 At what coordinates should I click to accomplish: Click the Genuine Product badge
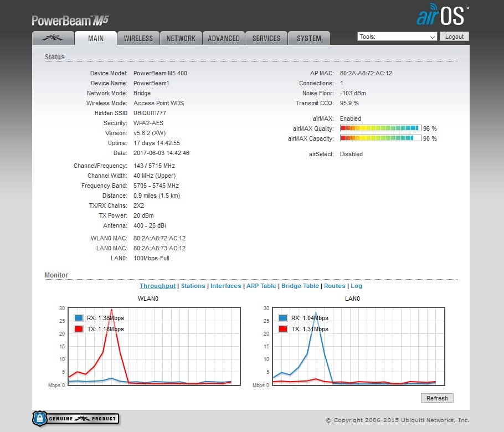(76, 419)
